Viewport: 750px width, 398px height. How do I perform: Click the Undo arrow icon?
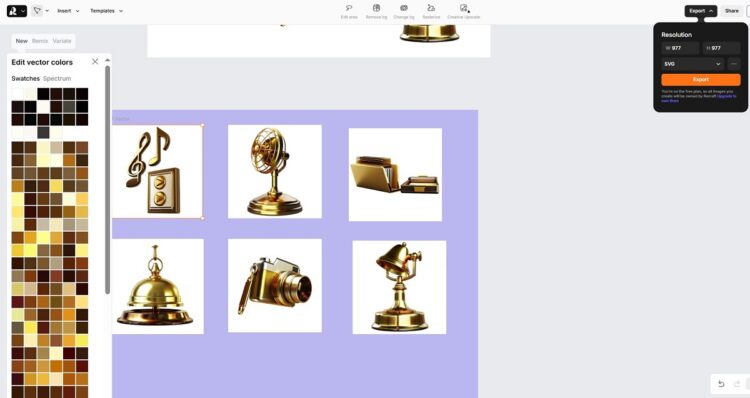click(x=721, y=384)
